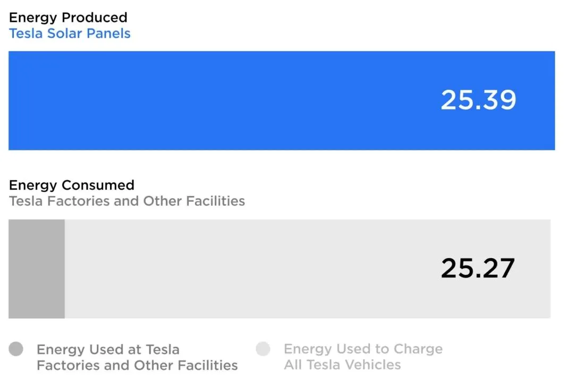Click the 25.39 value on blue bar
The width and height of the screenshot is (574, 392).
478,100
